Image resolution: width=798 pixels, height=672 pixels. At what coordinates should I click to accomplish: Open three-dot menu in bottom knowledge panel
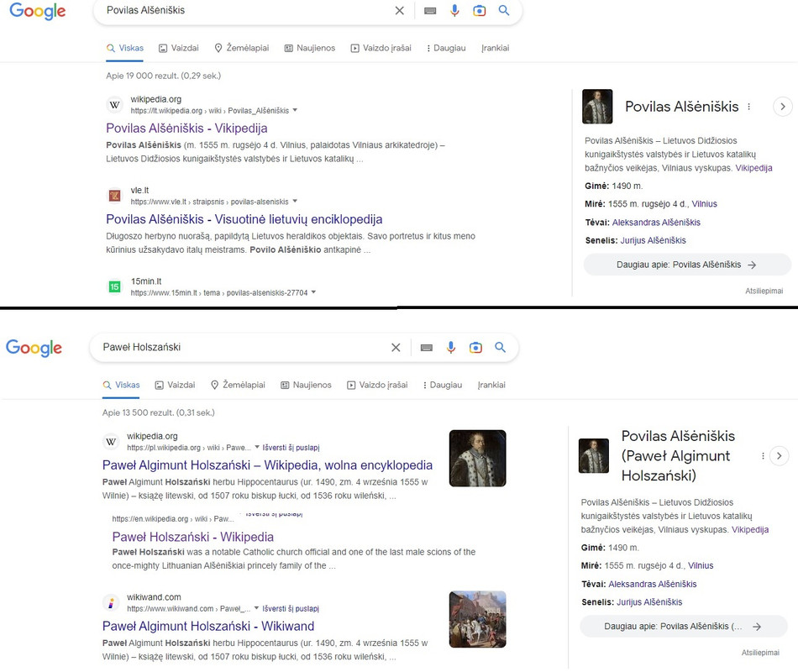[763, 456]
